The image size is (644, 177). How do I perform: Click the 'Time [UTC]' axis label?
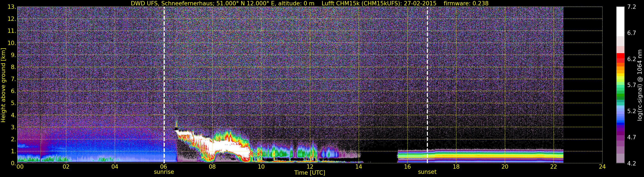coord(310,173)
